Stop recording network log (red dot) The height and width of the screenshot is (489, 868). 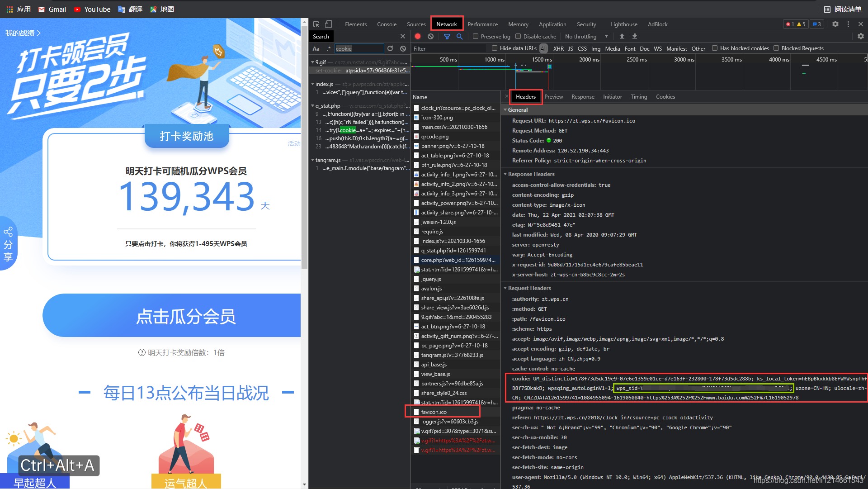click(418, 36)
